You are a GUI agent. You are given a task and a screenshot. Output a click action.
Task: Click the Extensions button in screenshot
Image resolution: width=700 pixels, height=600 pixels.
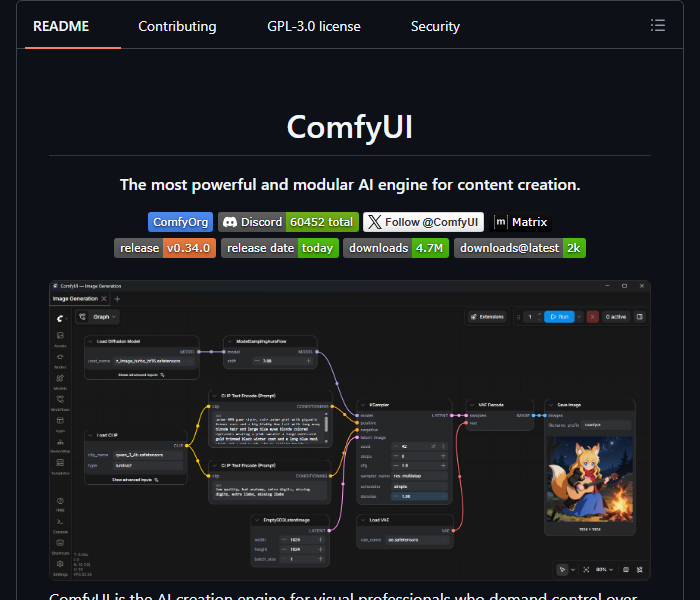click(x=487, y=317)
